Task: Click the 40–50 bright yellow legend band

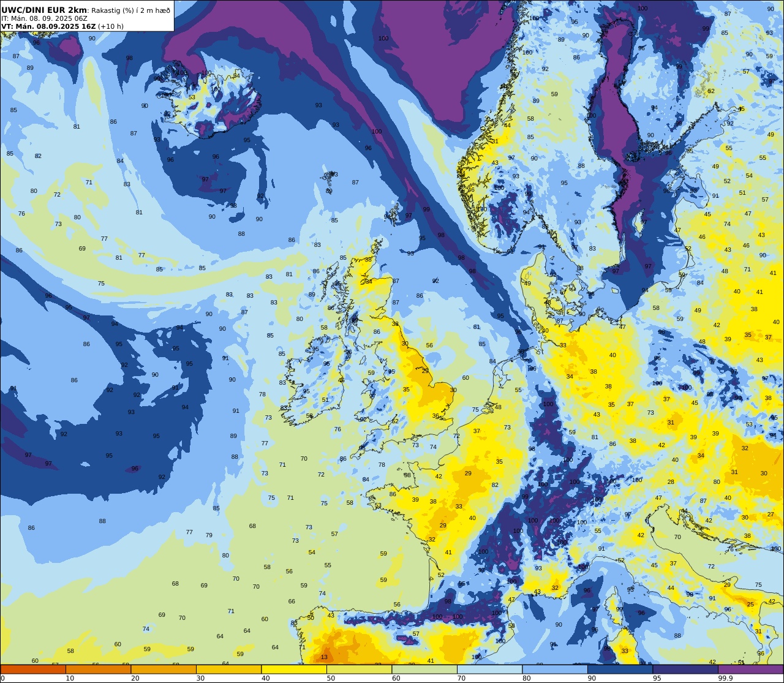Action: (294, 670)
